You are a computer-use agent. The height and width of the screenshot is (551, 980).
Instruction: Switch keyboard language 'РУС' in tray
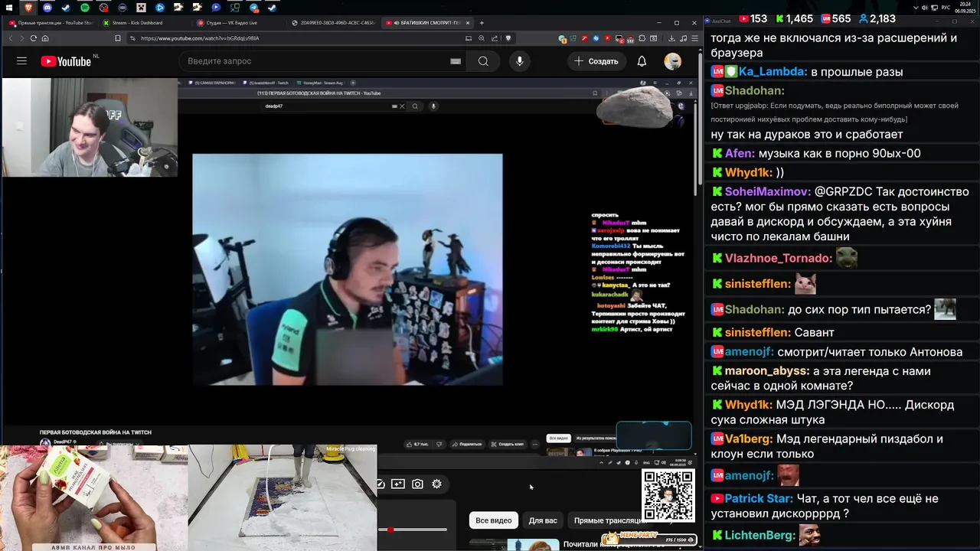click(946, 8)
